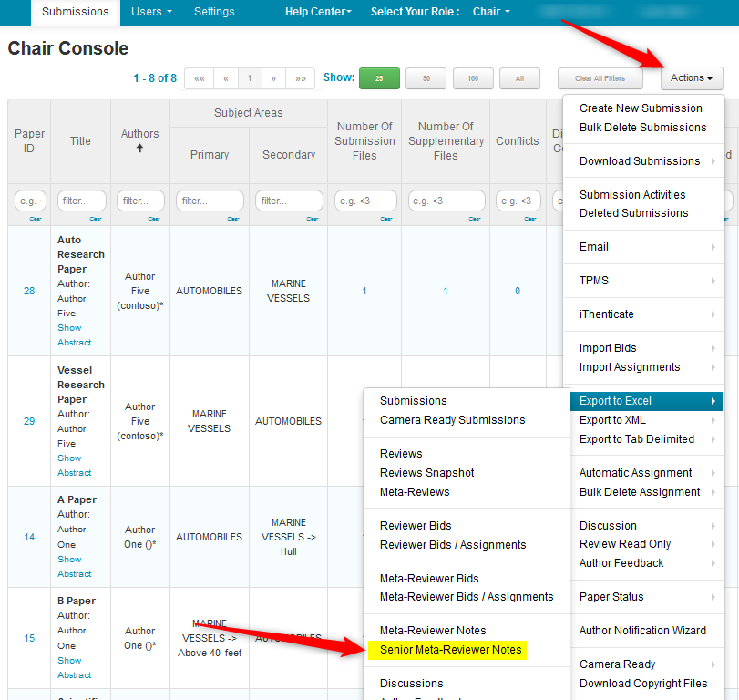739x700 pixels.
Task: Open the Actions dropdown
Action: (691, 78)
